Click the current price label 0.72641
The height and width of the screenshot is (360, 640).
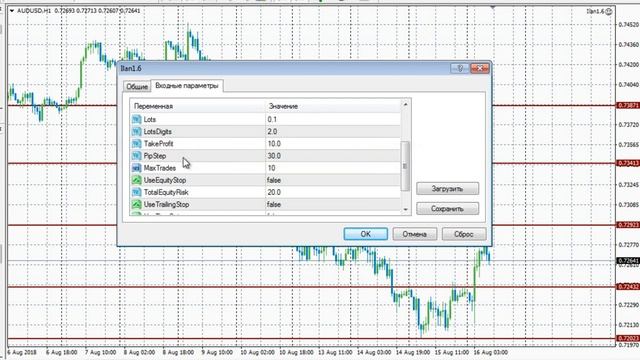pos(628,260)
